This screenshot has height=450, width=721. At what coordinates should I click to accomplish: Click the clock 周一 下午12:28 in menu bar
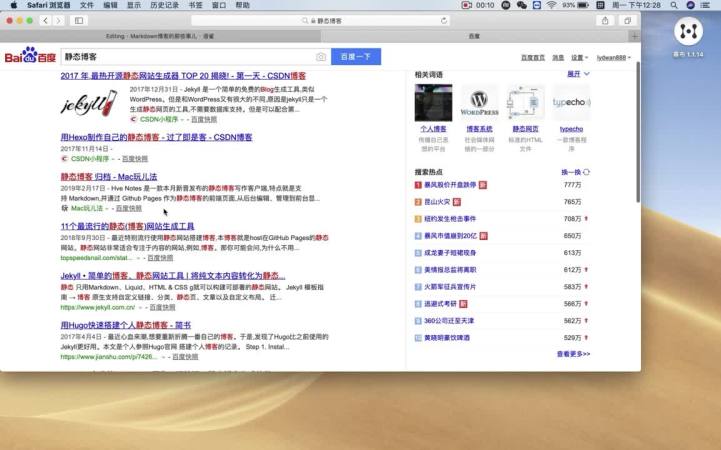coord(636,5)
